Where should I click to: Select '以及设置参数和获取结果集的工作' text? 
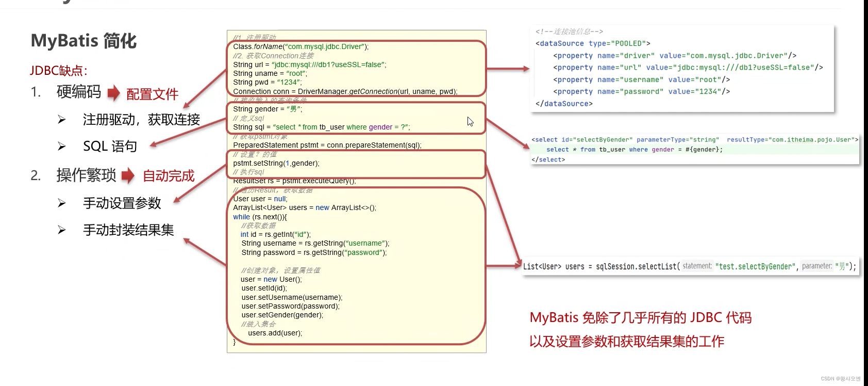pyautogui.click(x=627, y=341)
